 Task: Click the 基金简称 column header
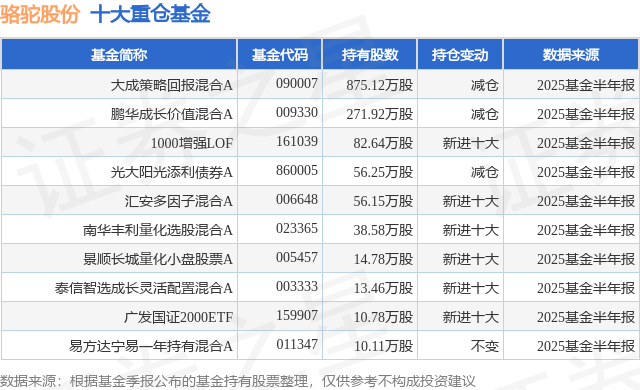point(119,55)
